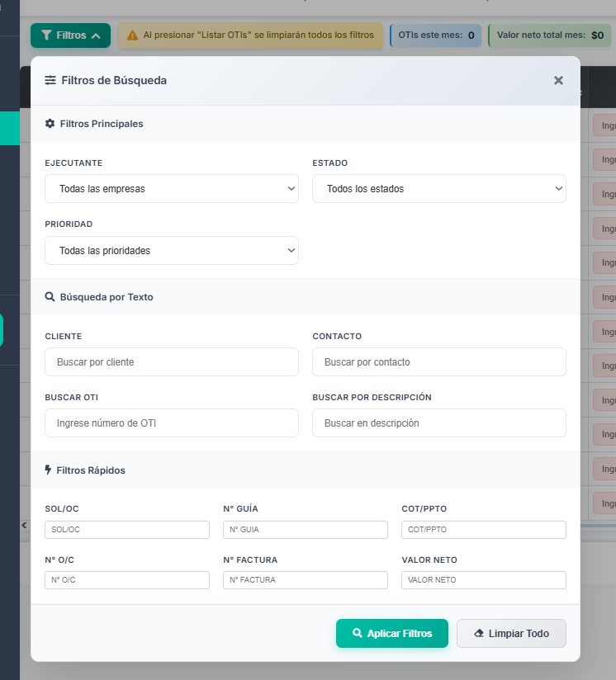Open the Ejecutante dropdown

tap(172, 189)
